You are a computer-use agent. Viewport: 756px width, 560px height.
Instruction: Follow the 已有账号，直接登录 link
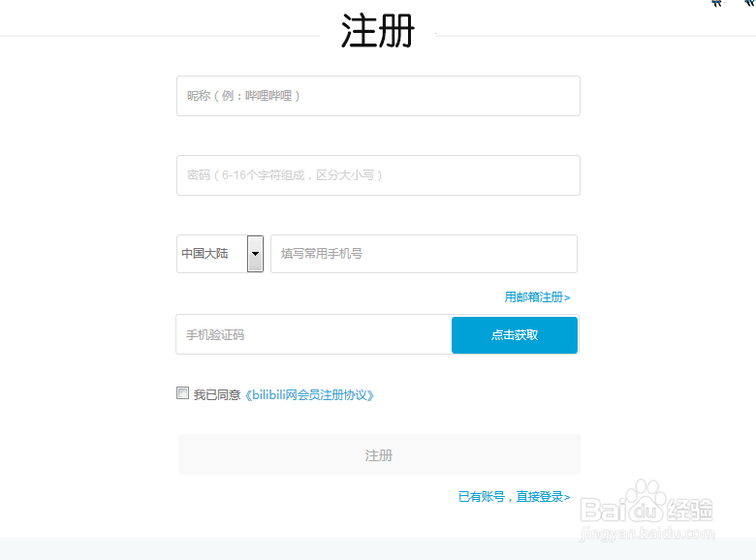pyautogui.click(x=514, y=496)
